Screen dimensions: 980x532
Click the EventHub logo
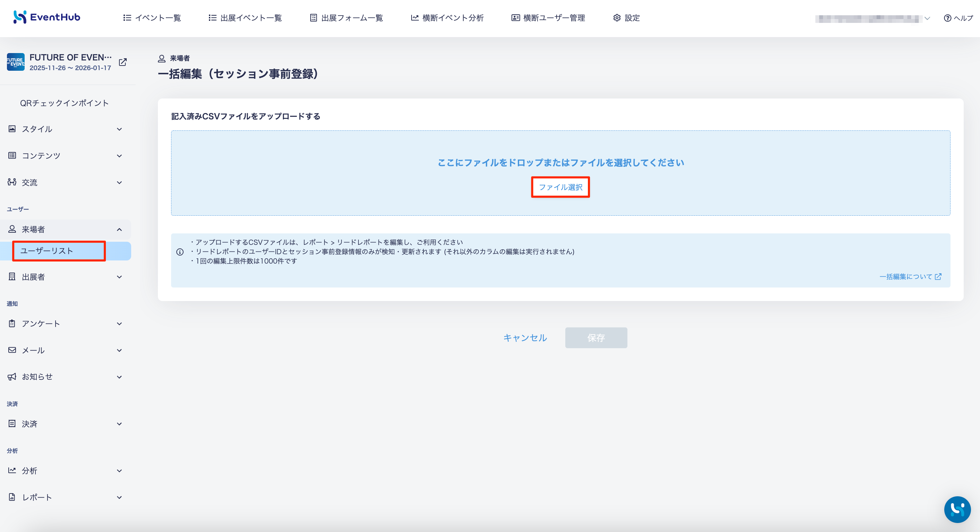coord(47,17)
